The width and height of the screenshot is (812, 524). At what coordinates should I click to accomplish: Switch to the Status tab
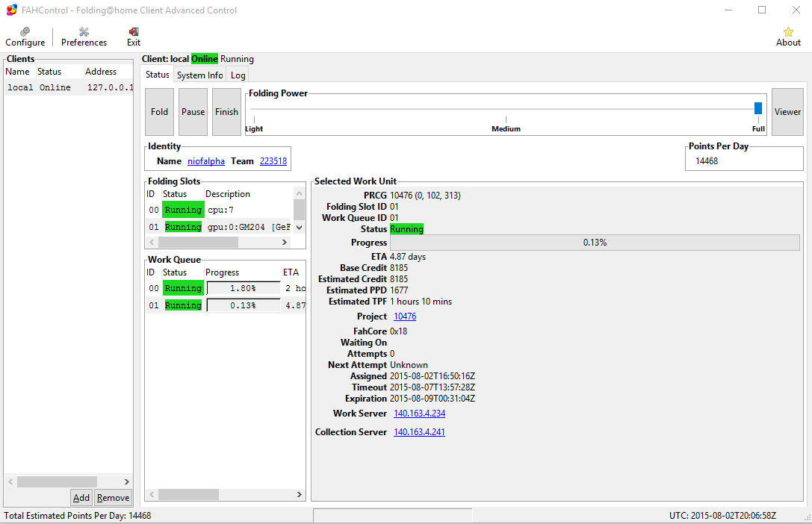click(x=158, y=75)
